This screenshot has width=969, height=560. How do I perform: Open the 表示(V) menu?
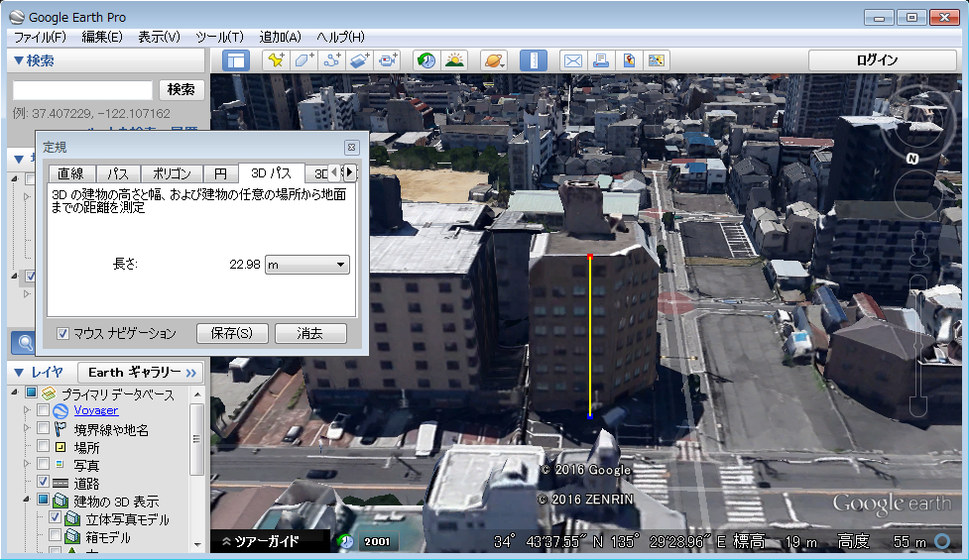[x=159, y=37]
